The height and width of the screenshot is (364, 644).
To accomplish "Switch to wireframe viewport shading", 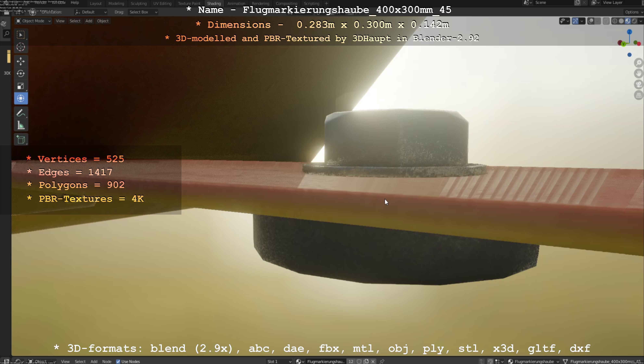I will [x=614, y=21].
